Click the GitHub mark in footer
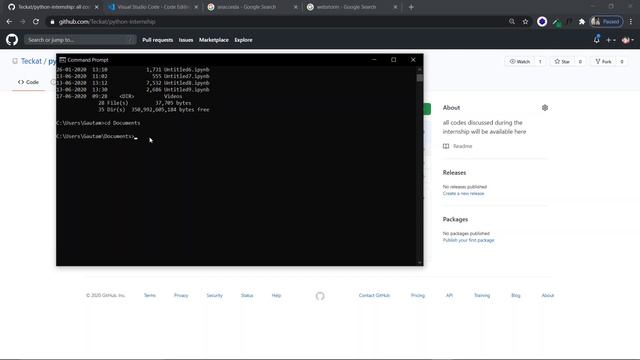This screenshot has width=640, height=360. (x=320, y=296)
